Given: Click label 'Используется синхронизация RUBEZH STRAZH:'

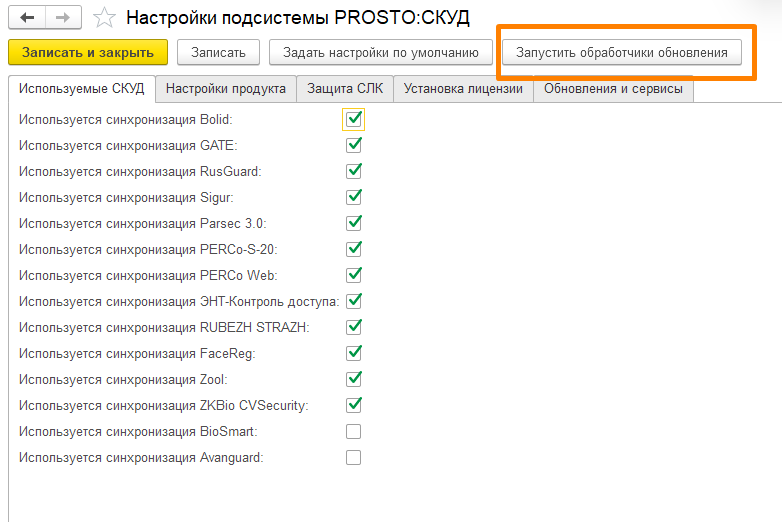Looking at the screenshot, I should (x=164, y=328).
